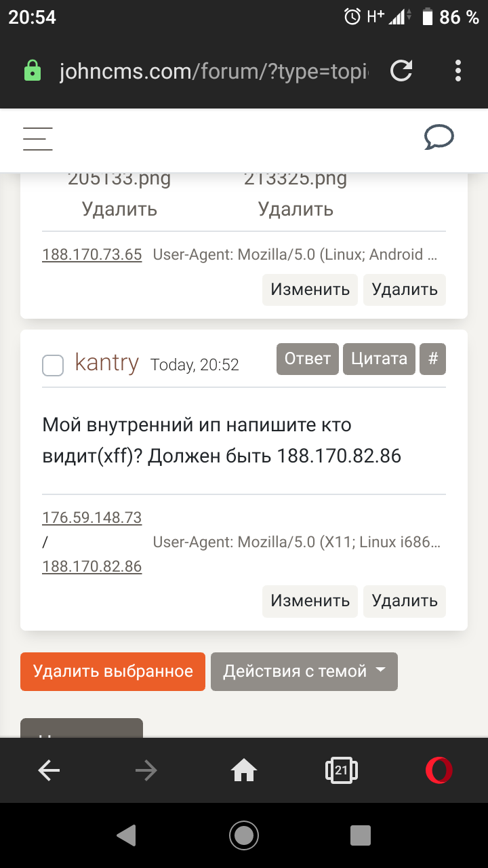The width and height of the screenshot is (488, 868).
Task: Open kantry user profile link
Action: (x=106, y=363)
